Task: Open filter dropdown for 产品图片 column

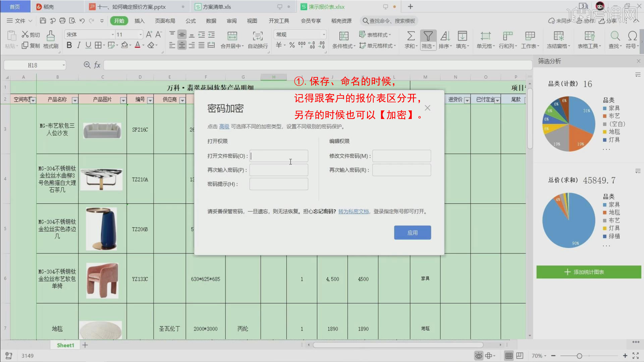Action: pyautogui.click(x=123, y=100)
